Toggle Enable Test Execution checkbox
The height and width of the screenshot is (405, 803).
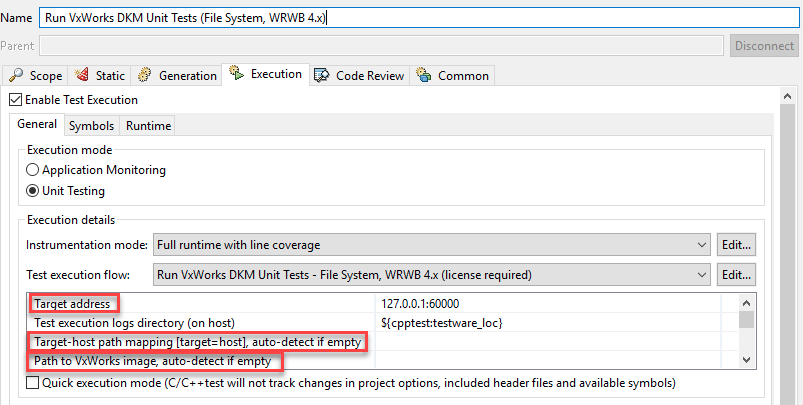point(16,99)
